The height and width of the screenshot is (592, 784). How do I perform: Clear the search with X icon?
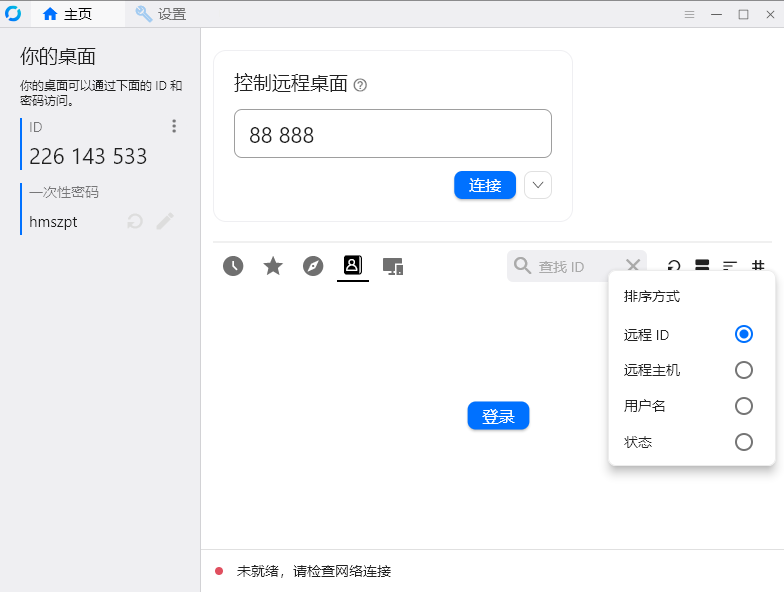pos(633,266)
